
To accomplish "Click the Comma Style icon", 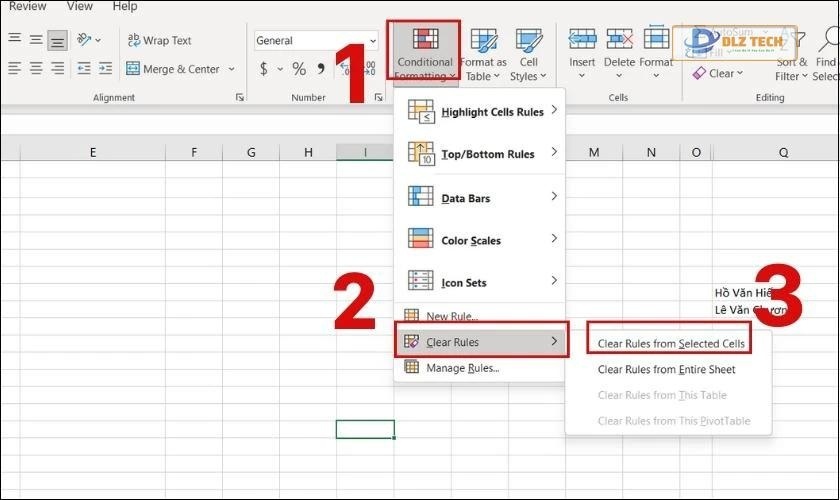I will point(321,69).
